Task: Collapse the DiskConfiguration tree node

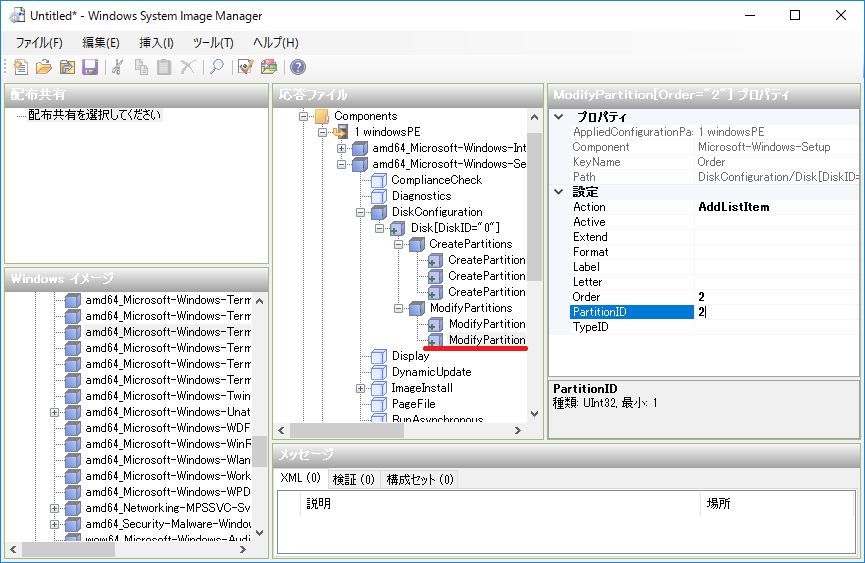Action: 361,212
